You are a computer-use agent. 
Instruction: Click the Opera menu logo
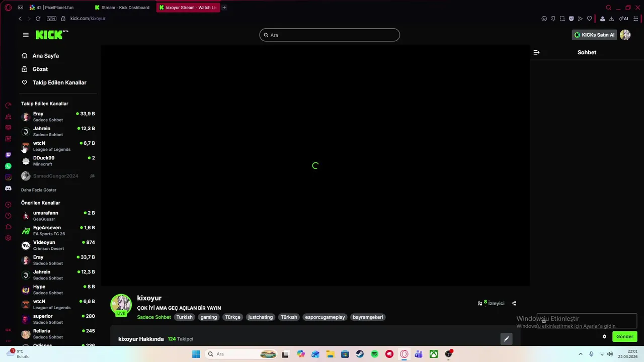tap(8, 8)
